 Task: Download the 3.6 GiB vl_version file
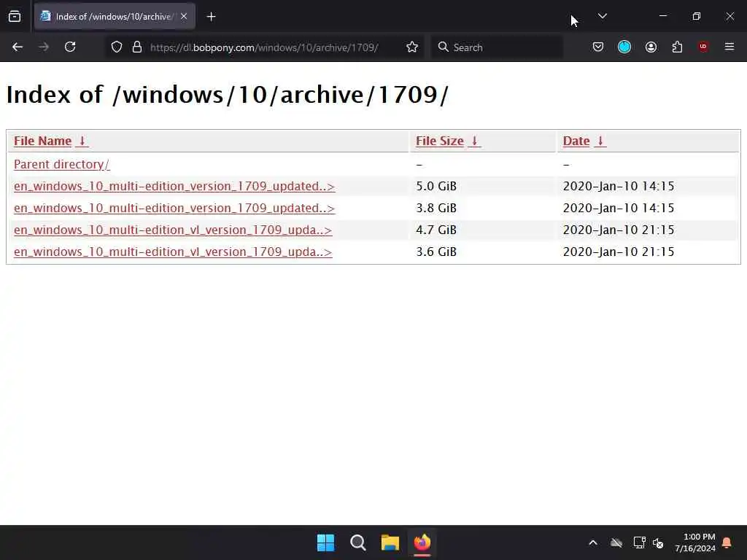(x=173, y=252)
